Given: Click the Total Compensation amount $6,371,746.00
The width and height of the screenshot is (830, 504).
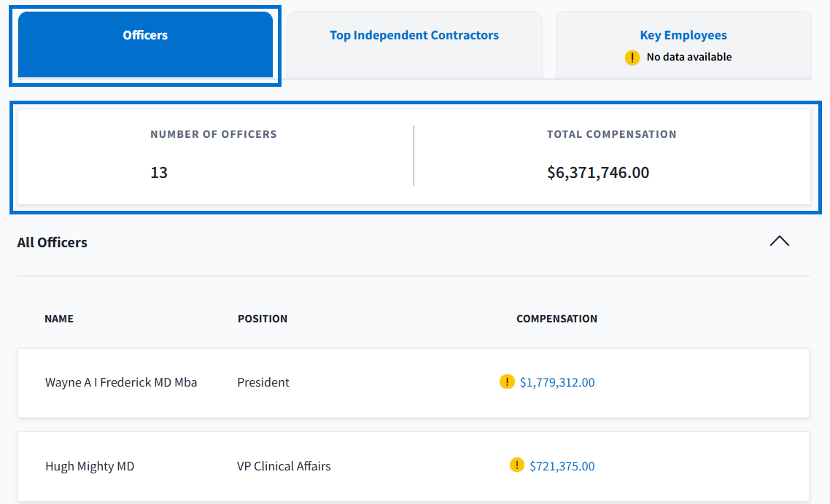Looking at the screenshot, I should [x=598, y=173].
